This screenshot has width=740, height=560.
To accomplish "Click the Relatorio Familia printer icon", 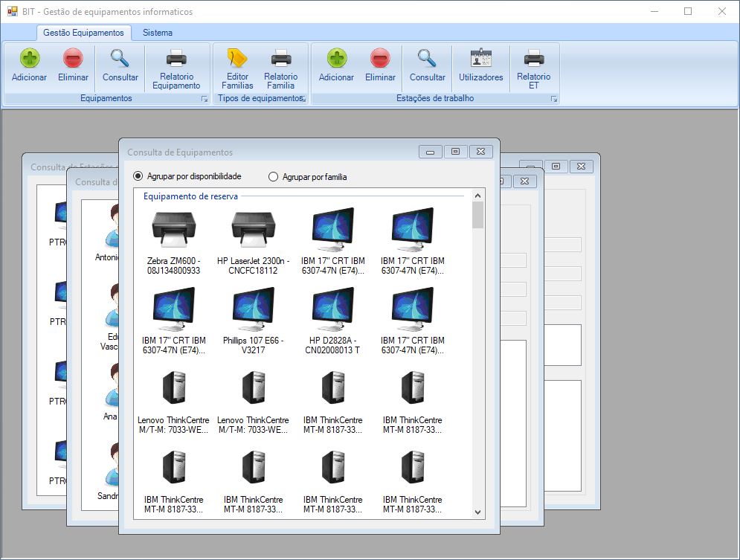I will click(280, 67).
